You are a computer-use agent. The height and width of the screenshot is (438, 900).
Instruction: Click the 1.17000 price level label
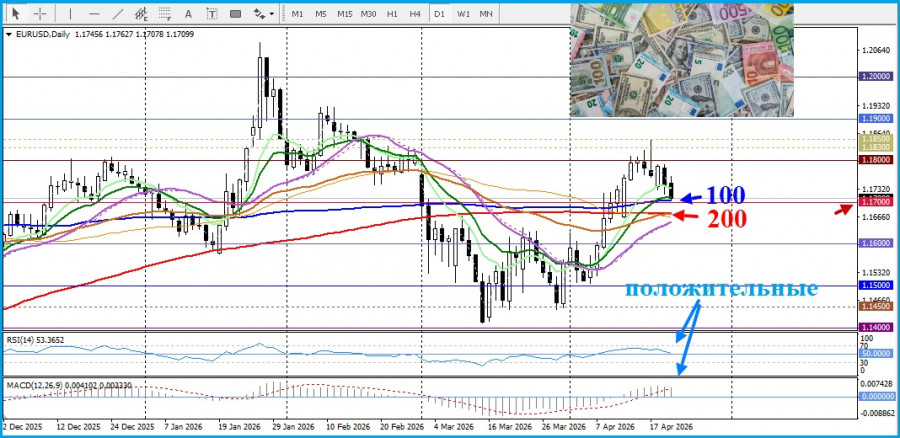[x=875, y=202]
